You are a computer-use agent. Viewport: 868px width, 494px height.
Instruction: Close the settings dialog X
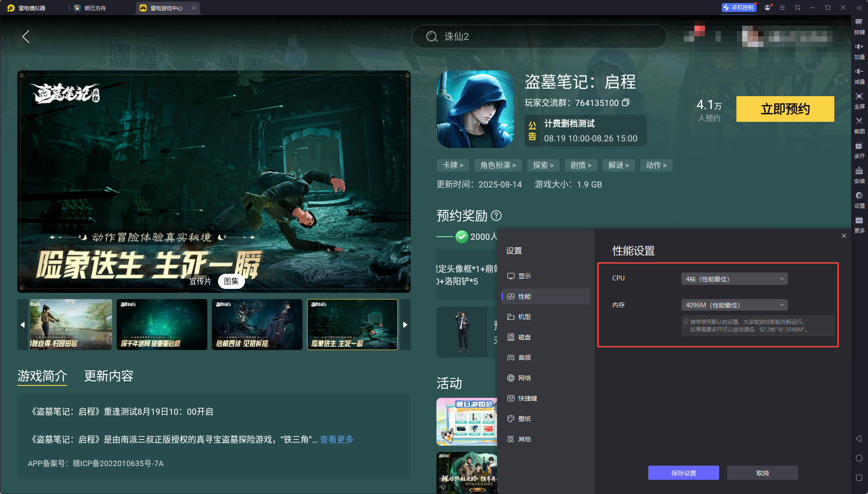(844, 236)
